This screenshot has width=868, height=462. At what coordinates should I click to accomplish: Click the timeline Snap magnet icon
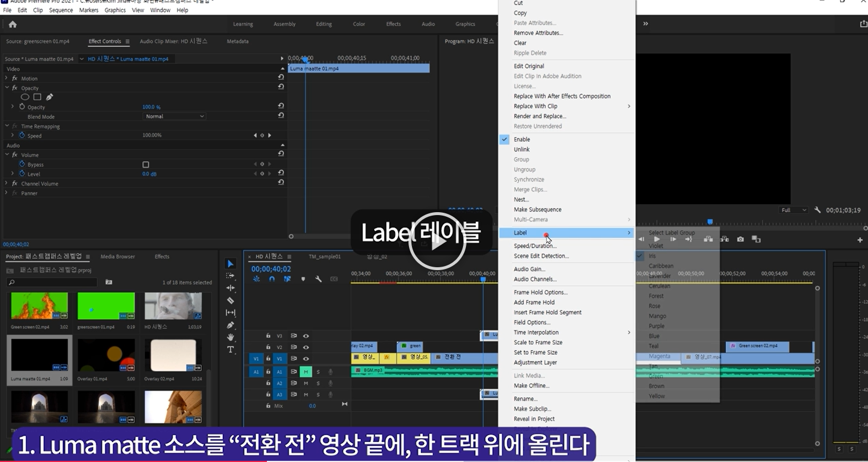click(272, 279)
